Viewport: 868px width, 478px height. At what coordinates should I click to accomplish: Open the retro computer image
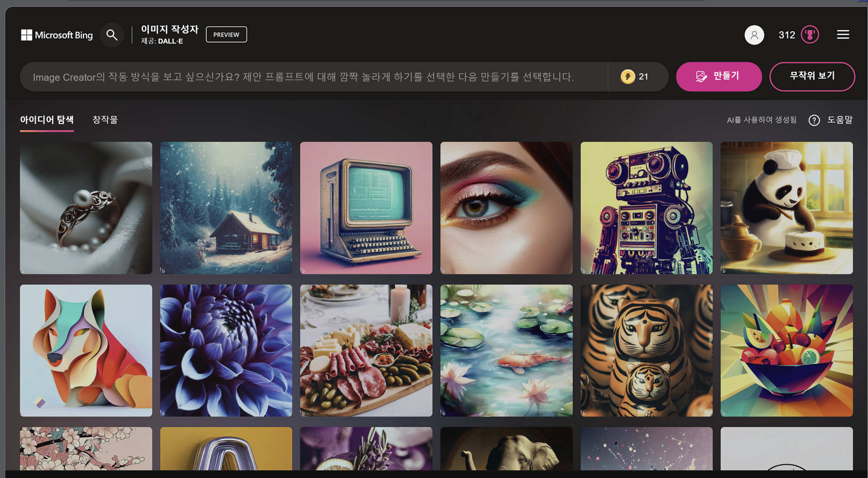coord(366,208)
